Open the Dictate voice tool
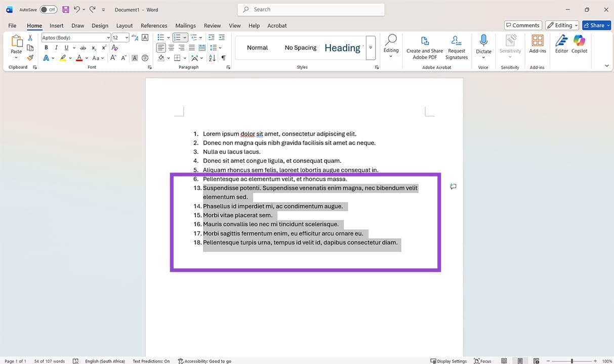Image resolution: width=614 pixels, height=364 pixels. click(x=483, y=44)
